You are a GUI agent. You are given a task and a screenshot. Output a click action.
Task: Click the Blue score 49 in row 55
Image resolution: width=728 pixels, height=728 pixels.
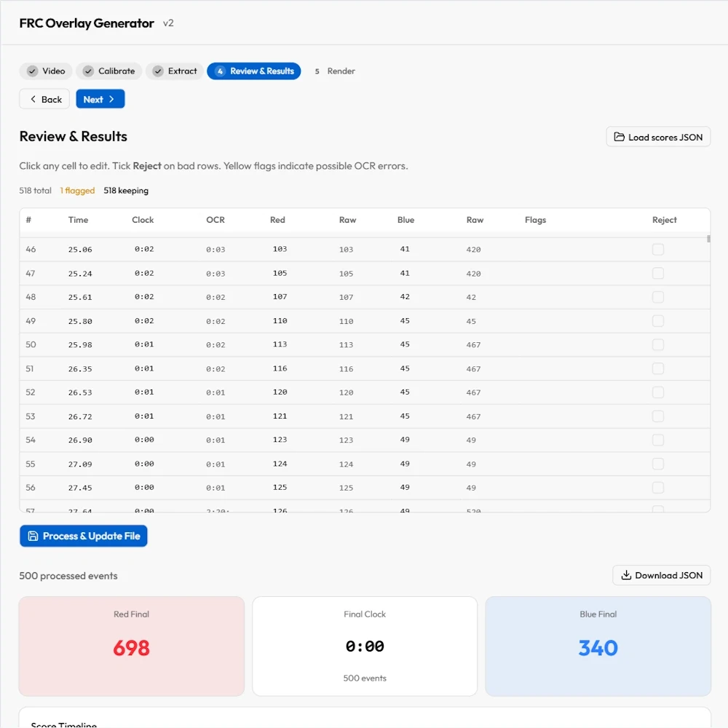(405, 463)
